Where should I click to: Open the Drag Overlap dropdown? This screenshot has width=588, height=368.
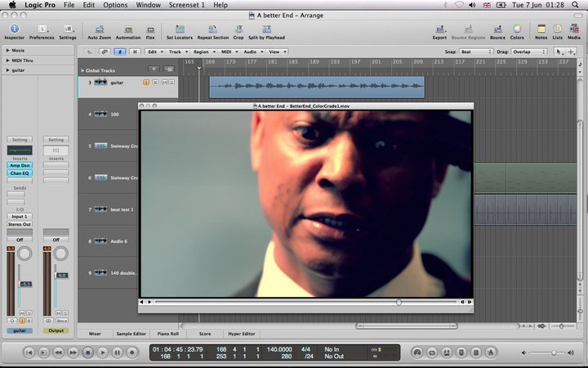(528, 52)
